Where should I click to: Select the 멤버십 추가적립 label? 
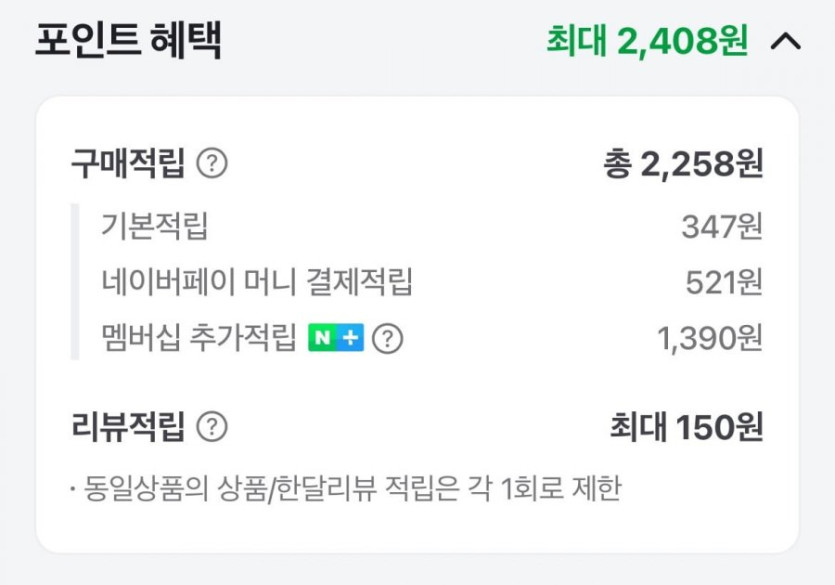(199, 339)
